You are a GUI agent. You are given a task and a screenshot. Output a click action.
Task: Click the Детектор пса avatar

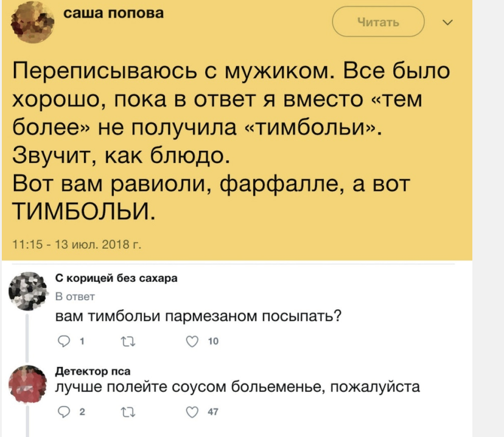pyautogui.click(x=29, y=383)
